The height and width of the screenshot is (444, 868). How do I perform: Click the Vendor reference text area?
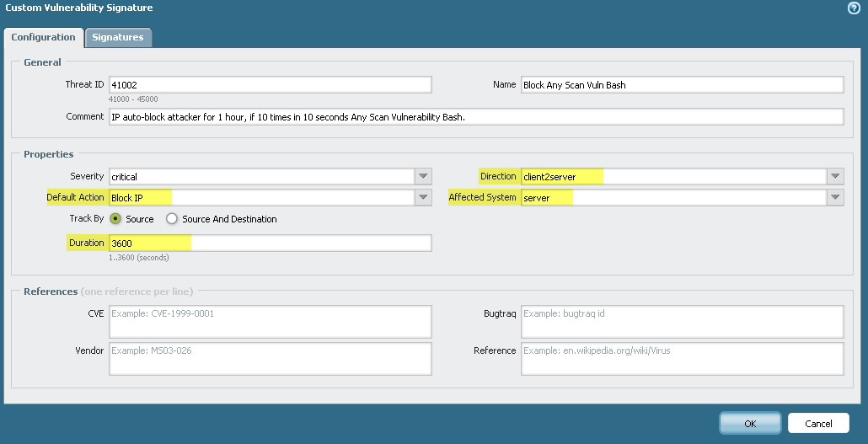point(270,358)
